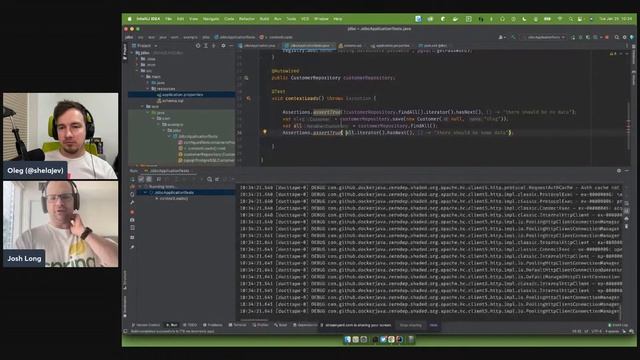Stop the running process in top toolbar
The image size is (640, 360).
point(607,37)
